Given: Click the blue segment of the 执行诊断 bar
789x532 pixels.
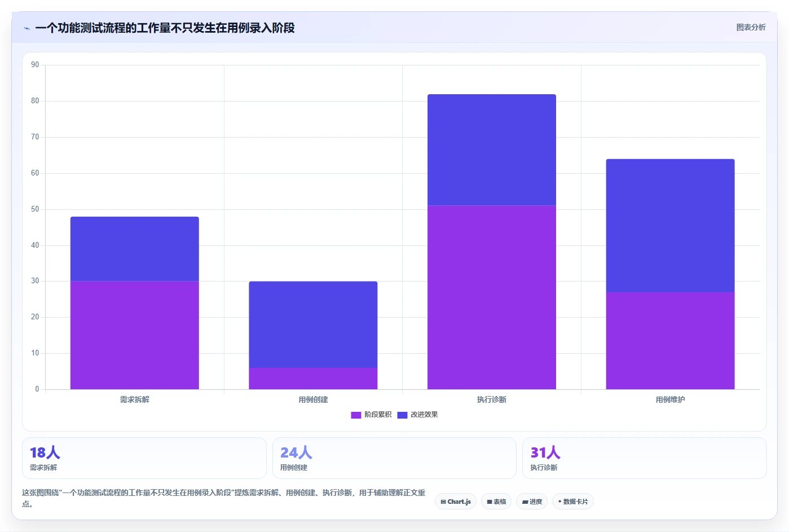Looking at the screenshot, I should pos(492,150).
